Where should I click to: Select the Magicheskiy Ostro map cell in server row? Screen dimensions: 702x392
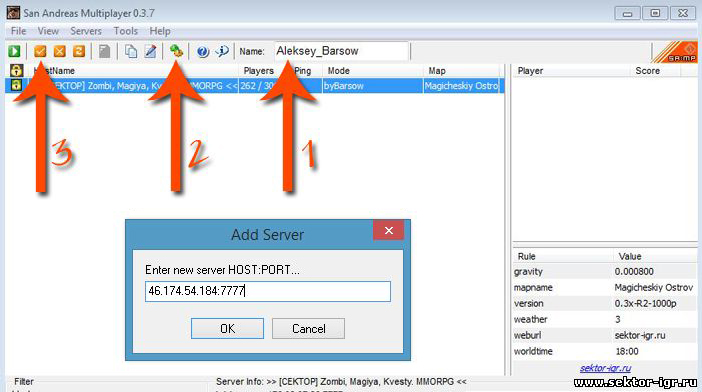tap(462, 85)
